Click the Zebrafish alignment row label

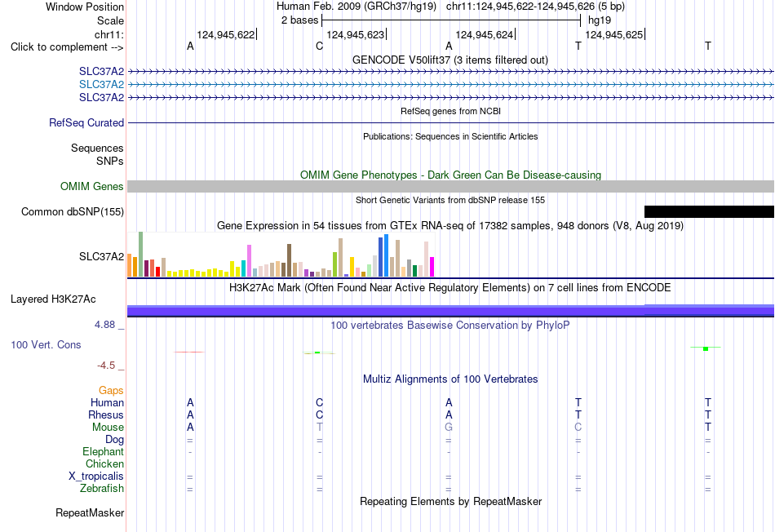click(102, 488)
